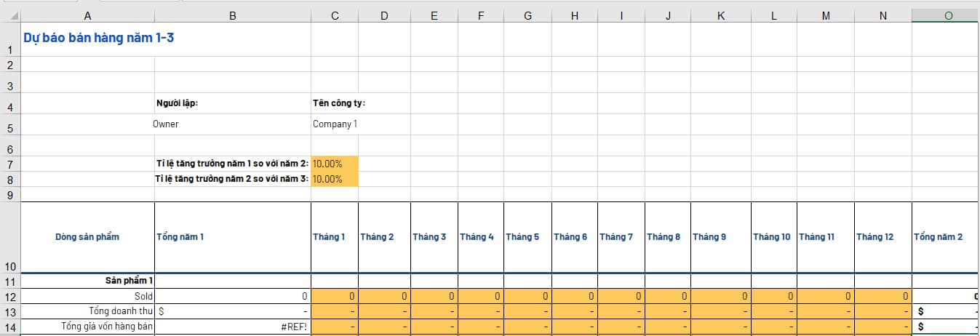The image size is (980, 336).
Task: Select row 12 header
Action: tap(10, 297)
